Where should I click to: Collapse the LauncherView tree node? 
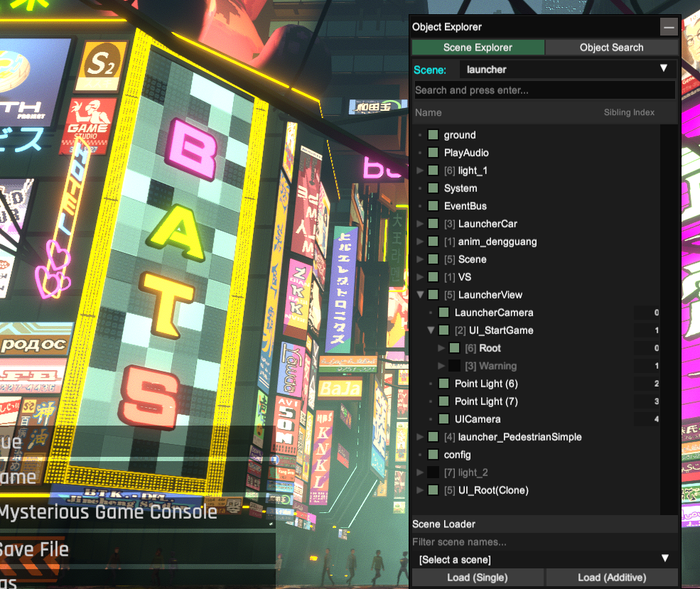420,295
